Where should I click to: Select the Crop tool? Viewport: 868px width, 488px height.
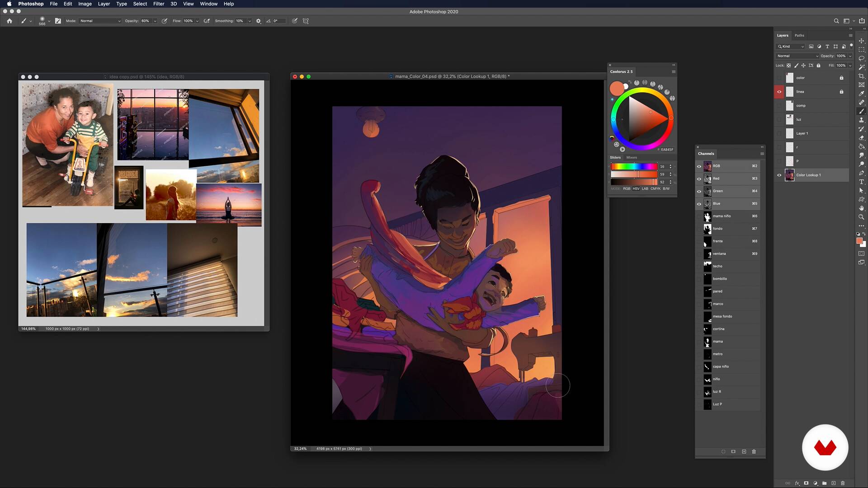point(861,76)
